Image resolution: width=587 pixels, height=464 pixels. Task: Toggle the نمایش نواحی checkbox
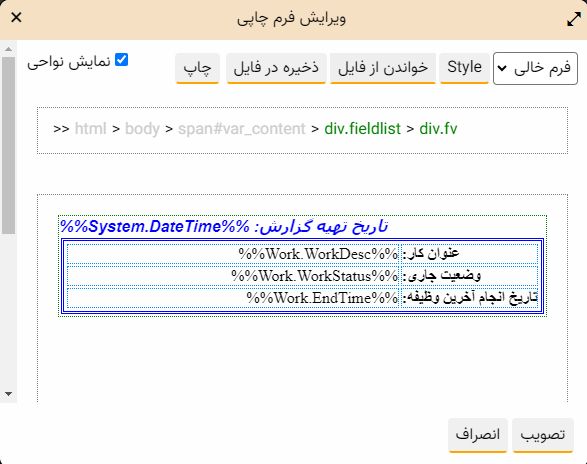pos(121,60)
